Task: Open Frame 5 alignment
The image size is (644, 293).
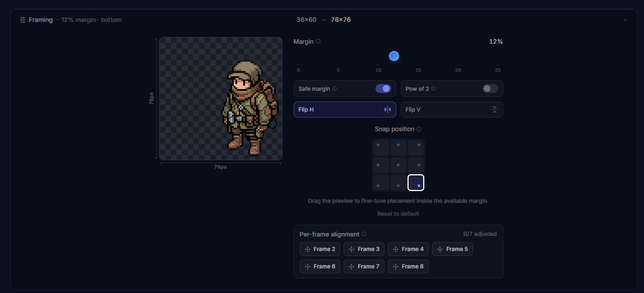Action: click(452, 249)
